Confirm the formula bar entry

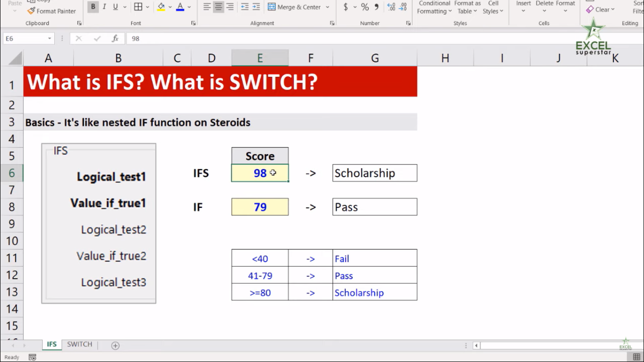(97, 39)
